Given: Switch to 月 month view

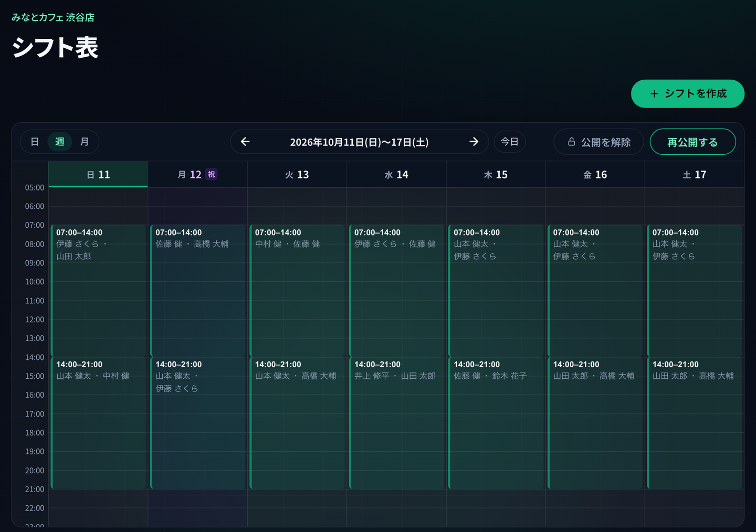Looking at the screenshot, I should [x=85, y=142].
